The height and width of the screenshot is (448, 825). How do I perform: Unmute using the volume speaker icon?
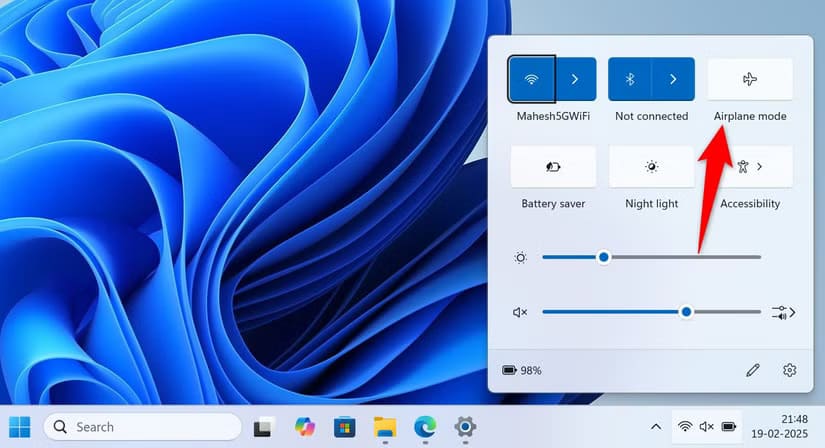520,312
